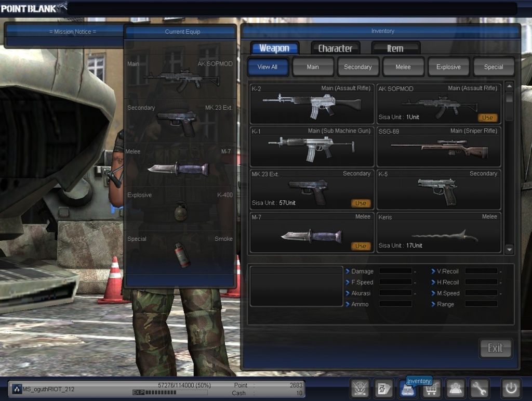
Task: Open the shop cart icon
Action: (x=431, y=389)
